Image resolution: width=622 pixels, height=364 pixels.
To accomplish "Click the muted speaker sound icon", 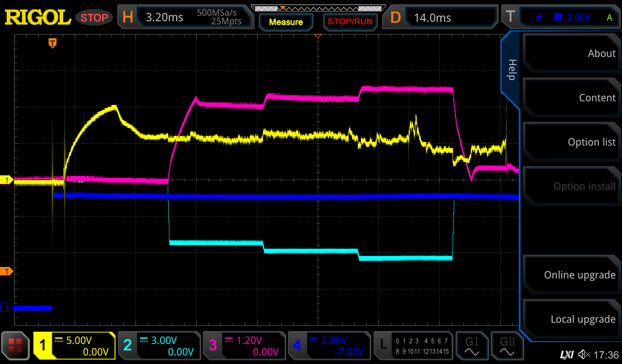I will coord(584,354).
